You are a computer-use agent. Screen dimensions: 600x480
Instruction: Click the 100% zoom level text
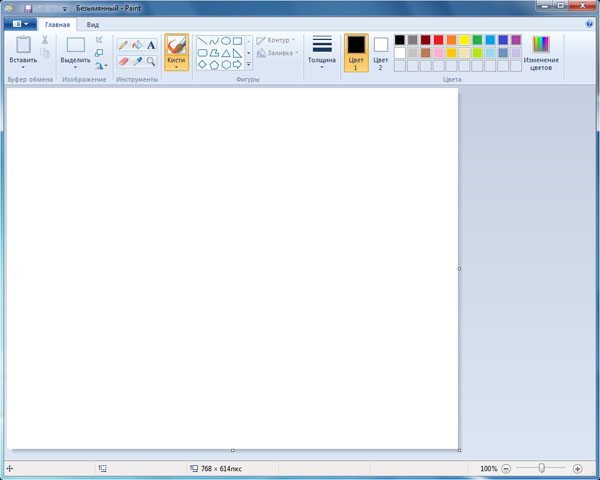tap(489, 469)
